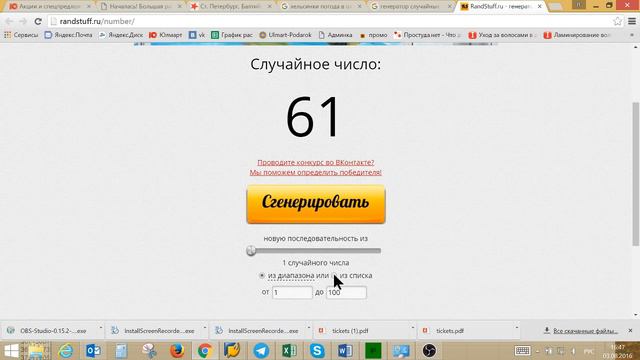This screenshot has height=360, width=640.
Task: Open the Яндекс.Почта bookmark
Action: pos(69,35)
